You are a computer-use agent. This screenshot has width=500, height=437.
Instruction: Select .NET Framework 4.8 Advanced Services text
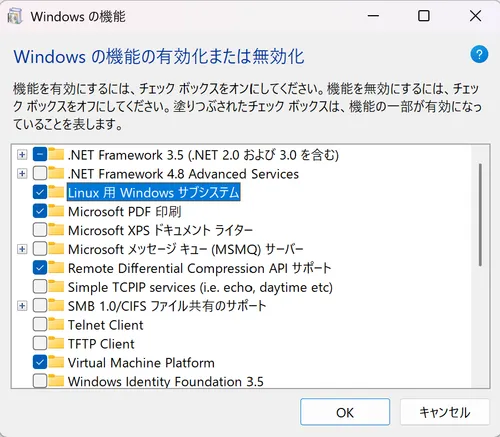pyautogui.click(x=183, y=174)
